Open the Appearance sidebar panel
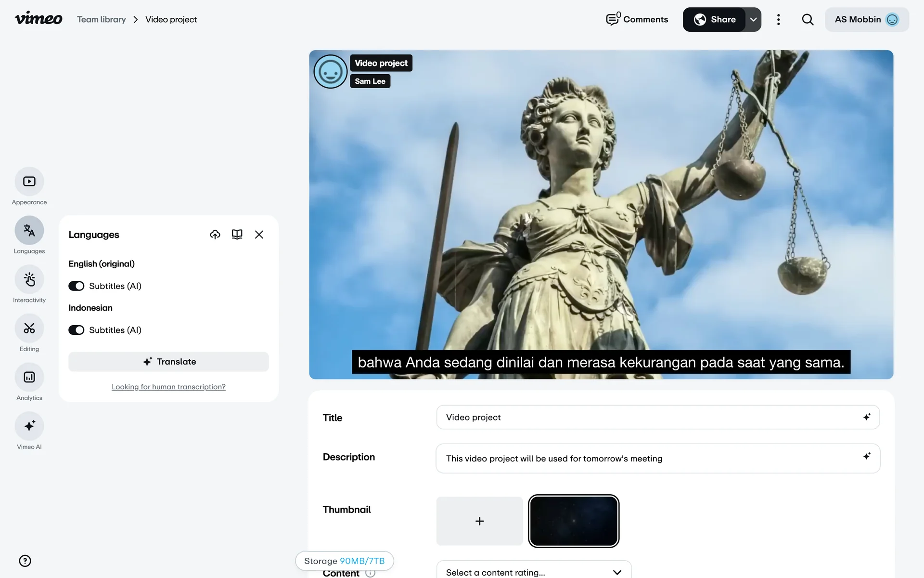Image resolution: width=924 pixels, height=578 pixels. [x=29, y=182]
